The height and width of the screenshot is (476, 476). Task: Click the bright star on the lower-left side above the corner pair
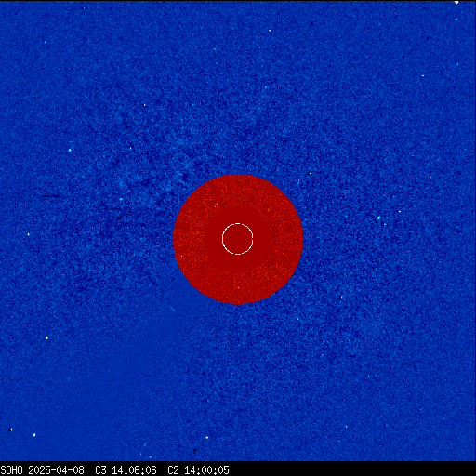click(46, 337)
